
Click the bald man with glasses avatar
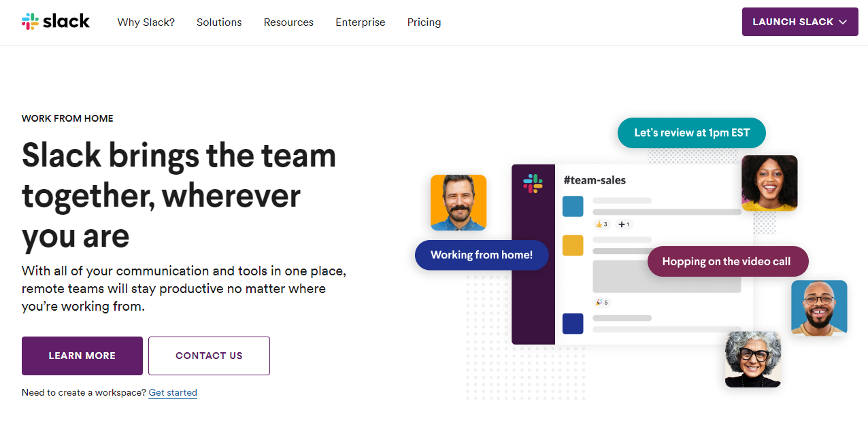(x=819, y=308)
